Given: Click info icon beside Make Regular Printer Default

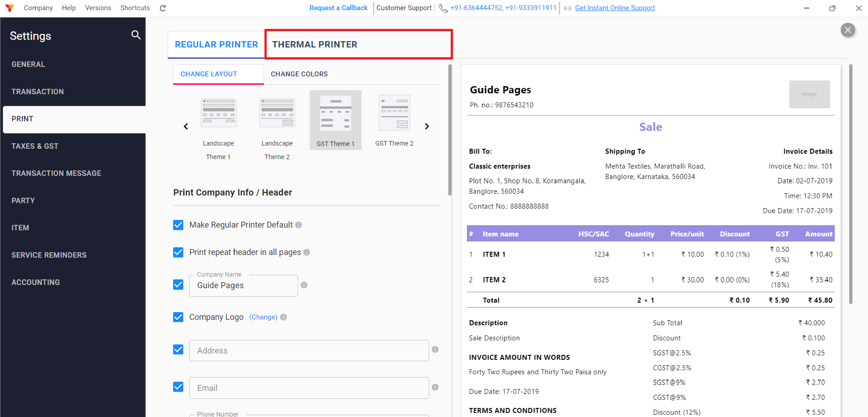Looking at the screenshot, I should 299,225.
